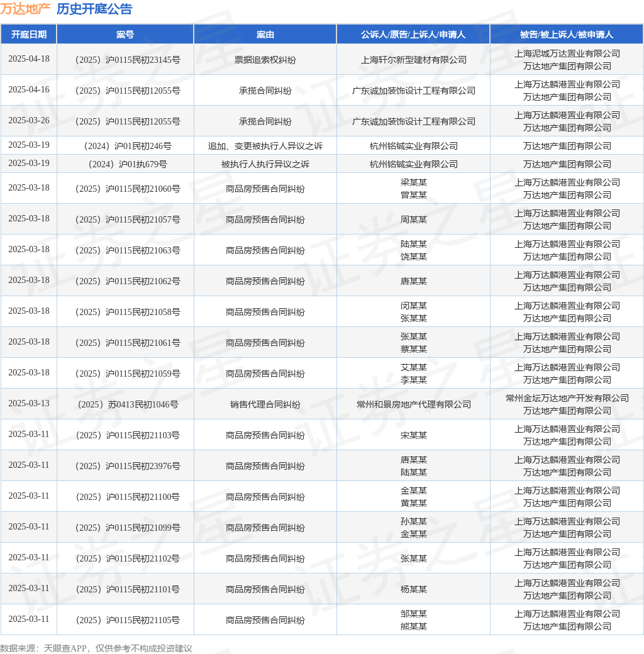Click plaintiff 李某某

(x=413, y=380)
